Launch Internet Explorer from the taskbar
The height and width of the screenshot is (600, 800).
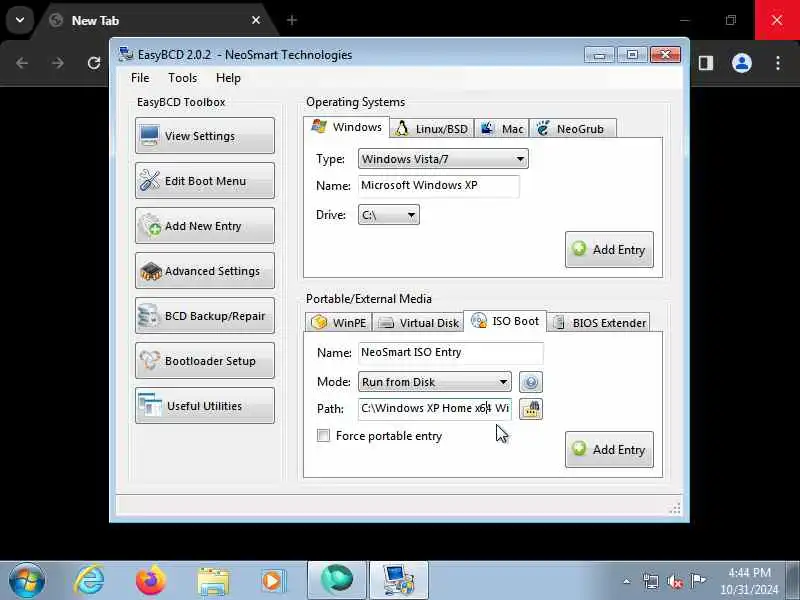tap(89, 581)
